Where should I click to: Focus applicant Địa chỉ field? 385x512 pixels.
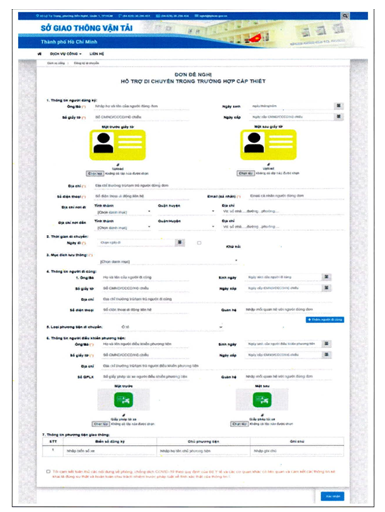tap(219, 185)
